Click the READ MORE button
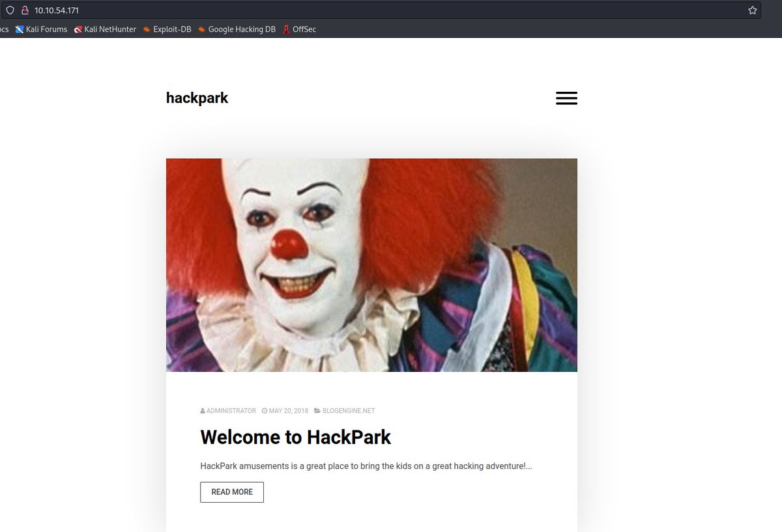This screenshot has width=782, height=532. click(x=232, y=492)
